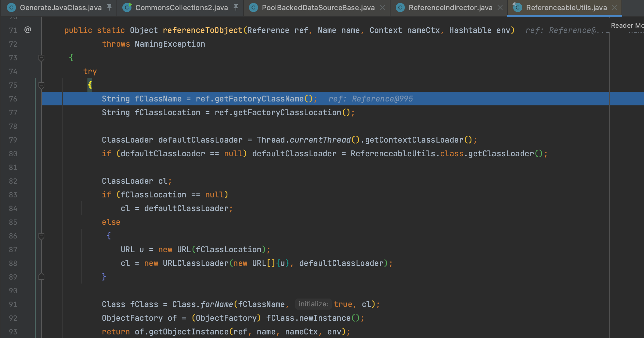Screen dimensions: 644x338
Task: Click NamingException on line 72
Action: tap(170, 44)
